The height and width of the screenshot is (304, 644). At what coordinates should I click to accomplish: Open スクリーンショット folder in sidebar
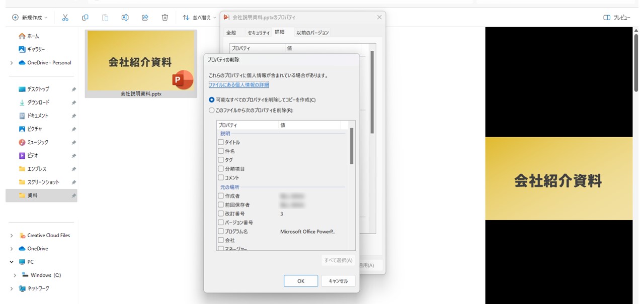39,182
